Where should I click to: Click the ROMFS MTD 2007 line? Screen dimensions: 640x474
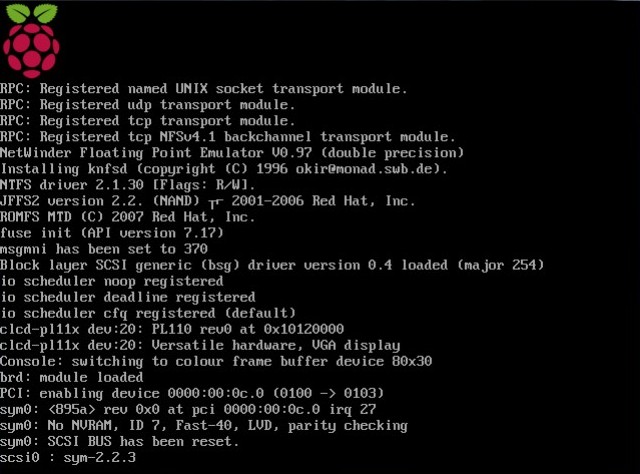[x=127, y=217]
